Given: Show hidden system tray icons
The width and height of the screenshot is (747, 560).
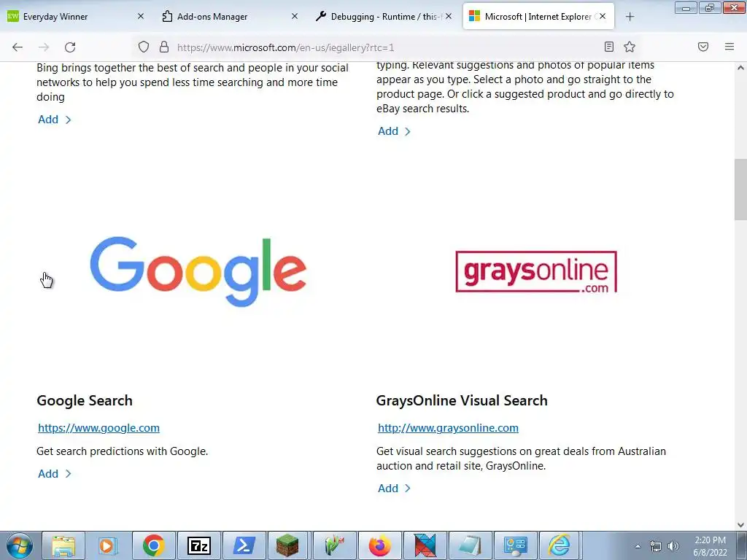Looking at the screenshot, I should point(638,546).
